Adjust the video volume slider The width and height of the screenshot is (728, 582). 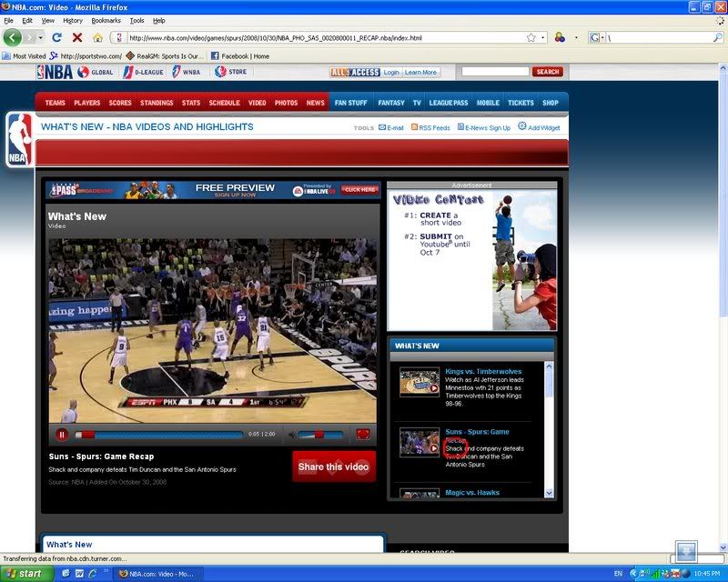[x=320, y=435]
